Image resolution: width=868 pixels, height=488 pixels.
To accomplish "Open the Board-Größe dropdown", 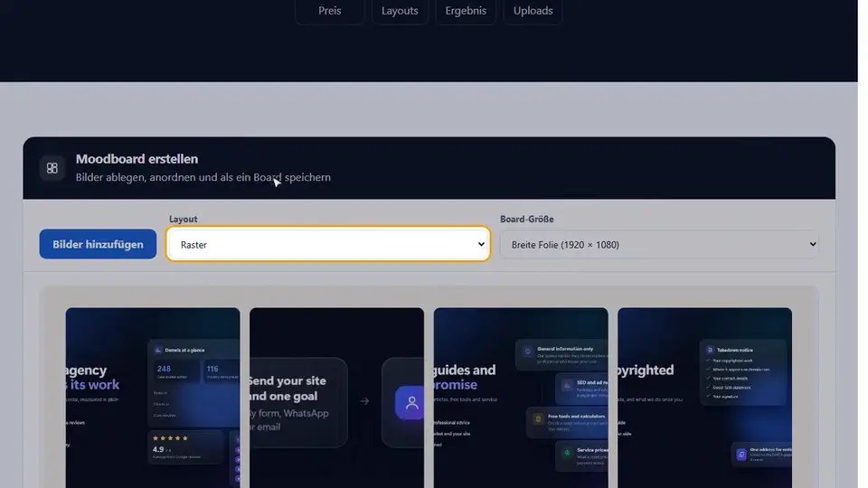I will [x=659, y=244].
